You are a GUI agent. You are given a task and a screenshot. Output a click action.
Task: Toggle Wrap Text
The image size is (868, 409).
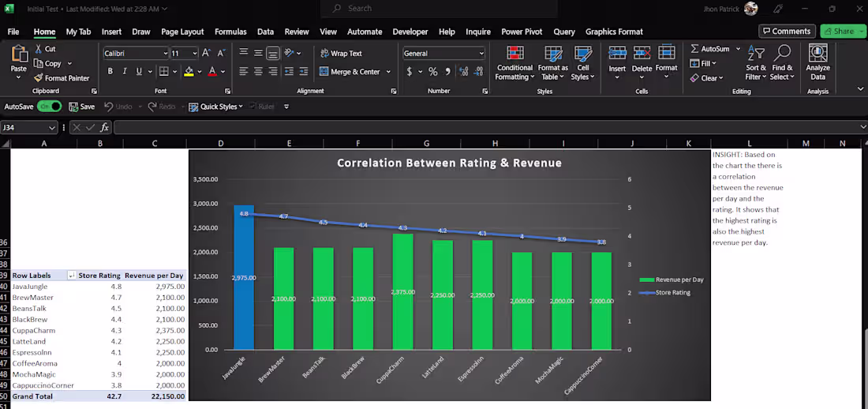pos(341,53)
